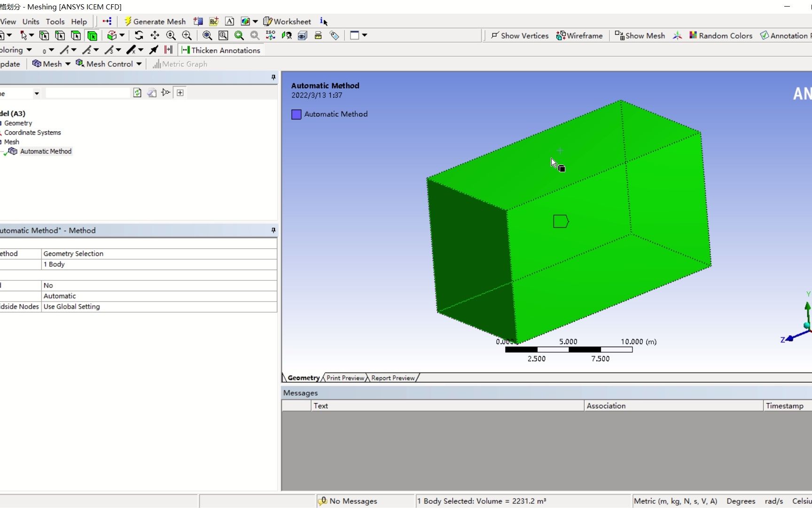Set the ISO isometric view
Screen dimensions: 812x508
click(271, 35)
